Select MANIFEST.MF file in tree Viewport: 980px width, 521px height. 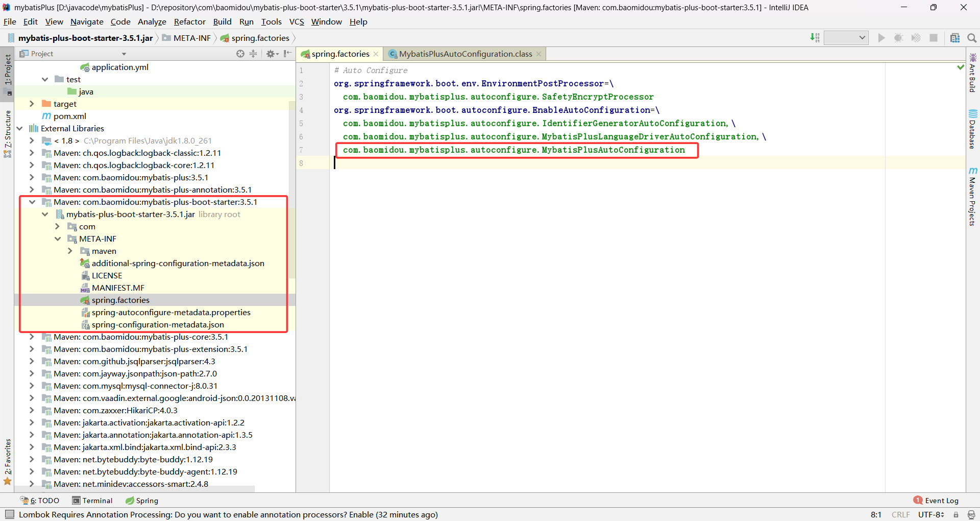click(x=118, y=288)
